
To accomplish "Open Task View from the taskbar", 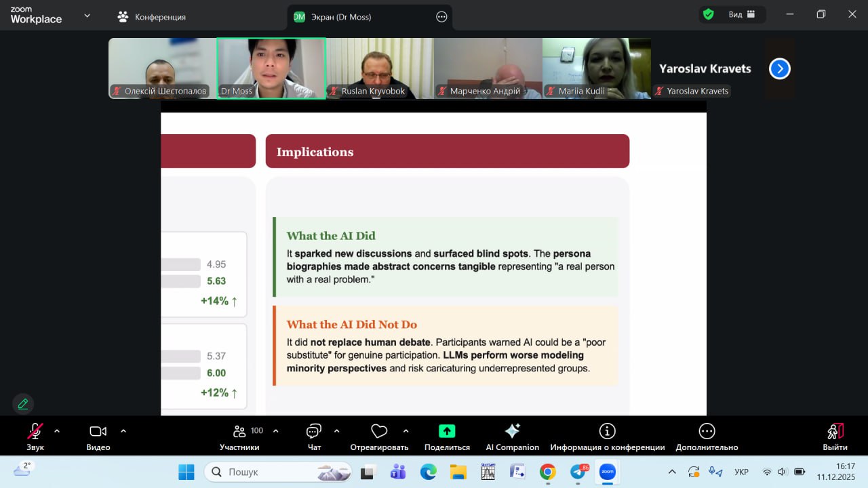I will point(368,472).
